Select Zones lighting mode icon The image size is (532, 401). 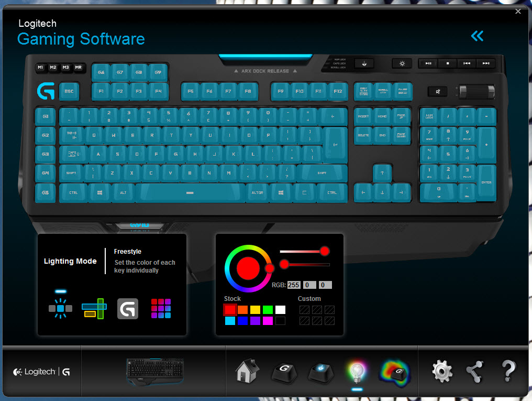pos(94,308)
